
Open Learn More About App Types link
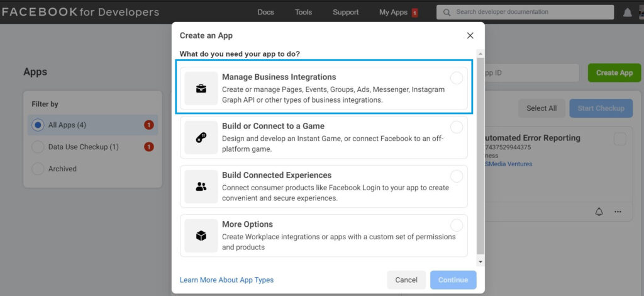226,280
